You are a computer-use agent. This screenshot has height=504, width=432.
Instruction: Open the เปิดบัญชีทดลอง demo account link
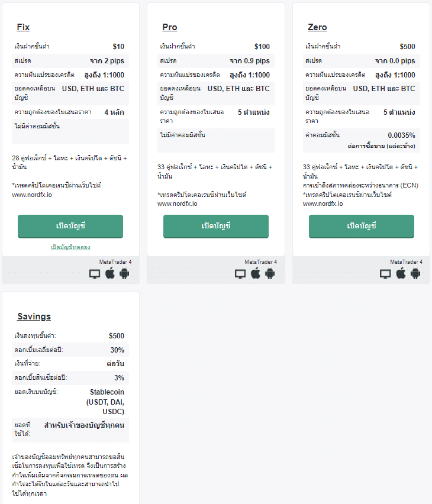pos(70,247)
